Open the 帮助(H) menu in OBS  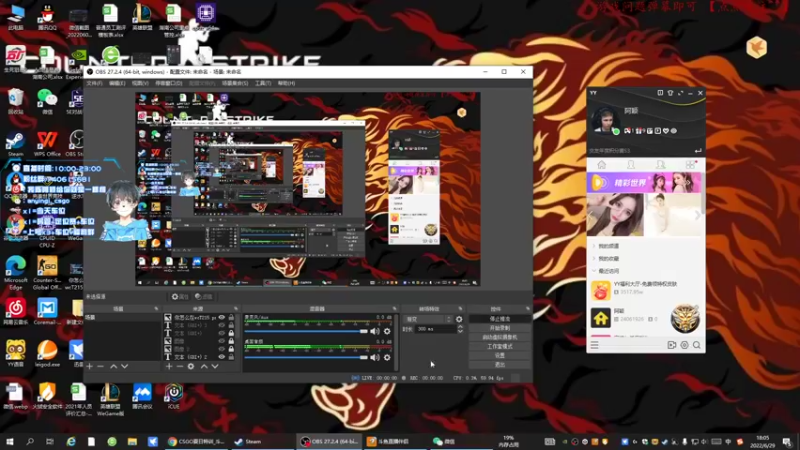[x=286, y=83]
